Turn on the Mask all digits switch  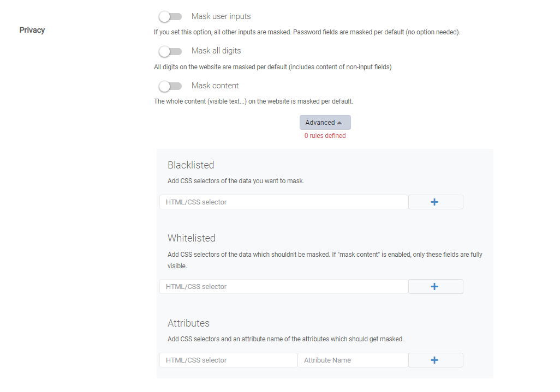point(170,51)
